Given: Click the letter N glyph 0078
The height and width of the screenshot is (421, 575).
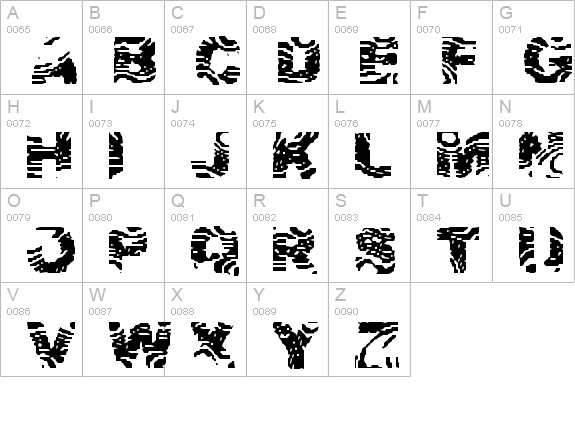Looking at the screenshot, I should click(534, 141).
